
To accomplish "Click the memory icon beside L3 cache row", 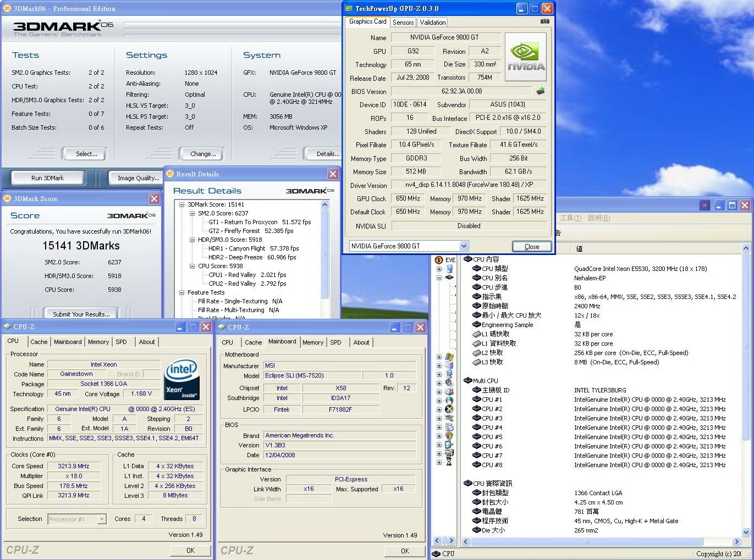I will [x=477, y=362].
